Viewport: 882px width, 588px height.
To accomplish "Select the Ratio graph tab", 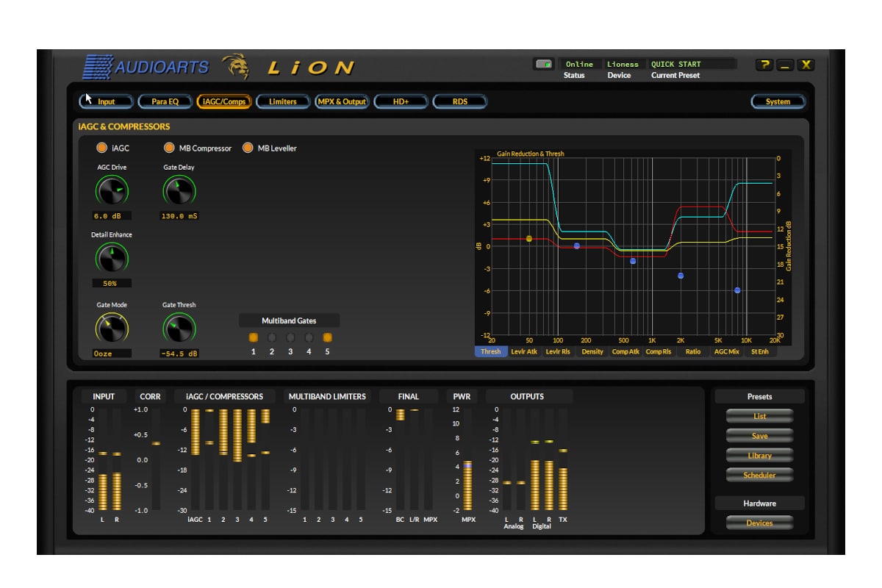I will 692,352.
